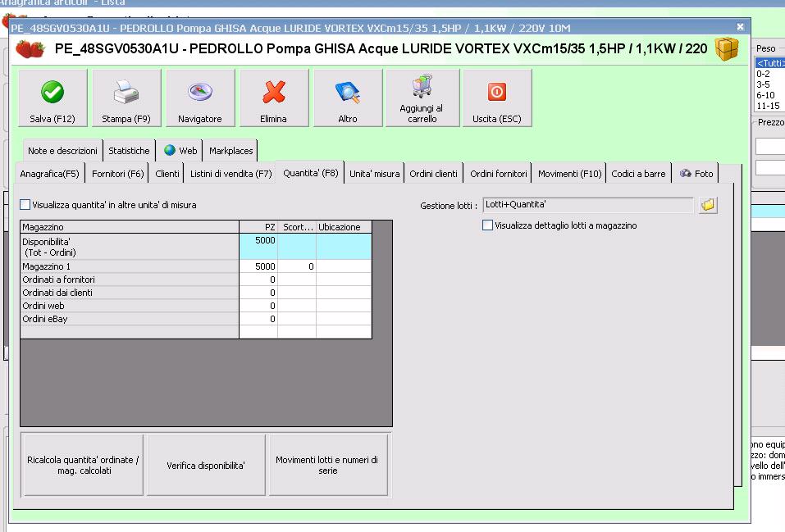Go to the Ordini clienti tab
Viewport: 785px width, 532px height.
click(434, 174)
